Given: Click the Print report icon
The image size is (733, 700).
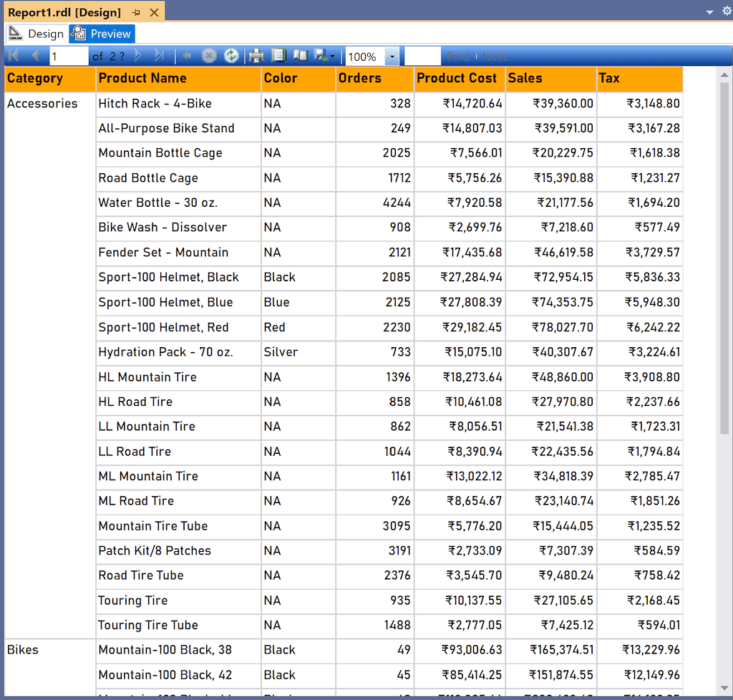Looking at the screenshot, I should point(256,56).
